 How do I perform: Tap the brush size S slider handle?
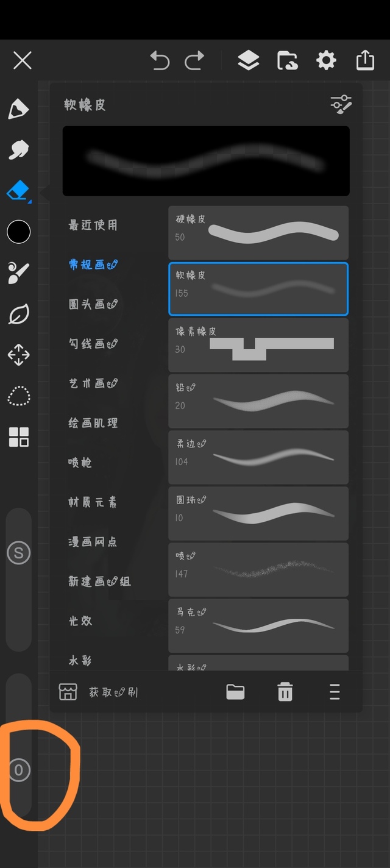click(x=18, y=553)
